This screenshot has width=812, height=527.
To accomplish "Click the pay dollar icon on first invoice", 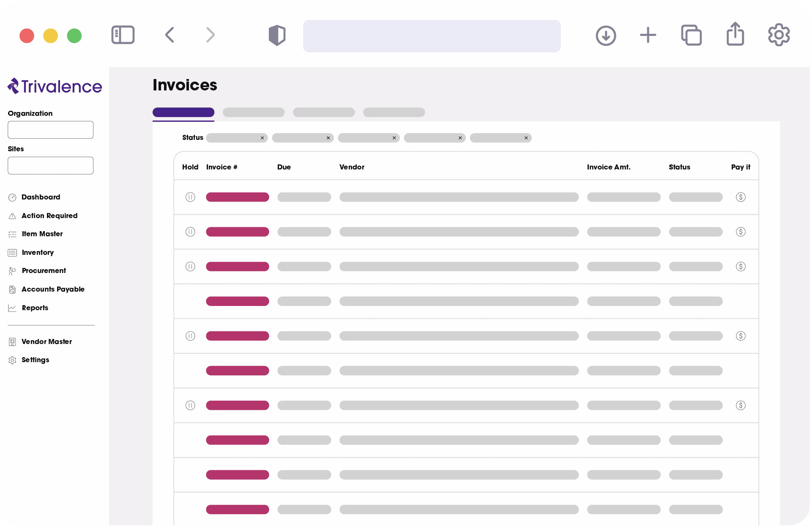I will (740, 197).
